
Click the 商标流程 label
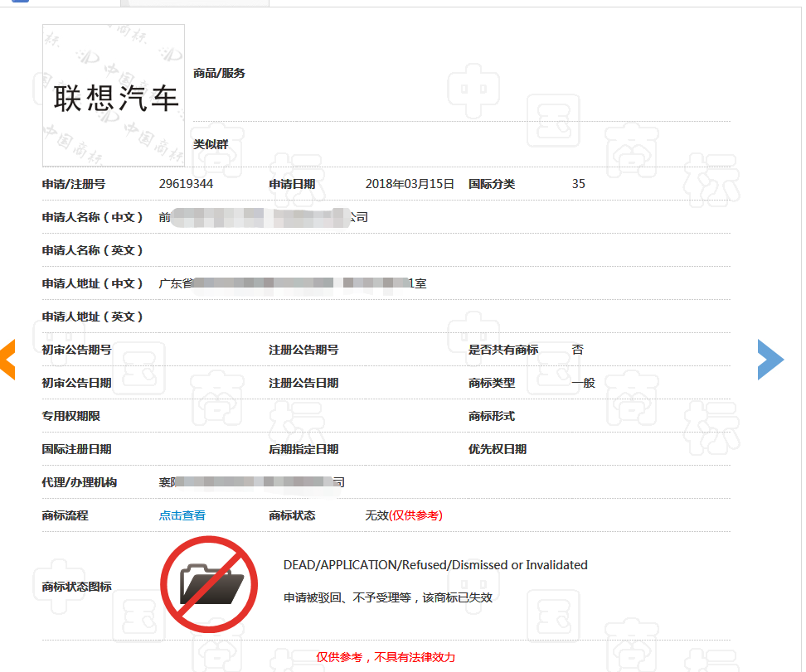(66, 515)
